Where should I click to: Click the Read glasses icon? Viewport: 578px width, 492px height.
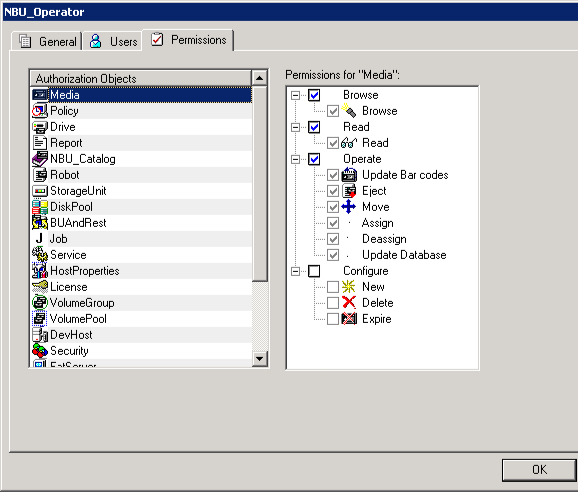click(349, 143)
